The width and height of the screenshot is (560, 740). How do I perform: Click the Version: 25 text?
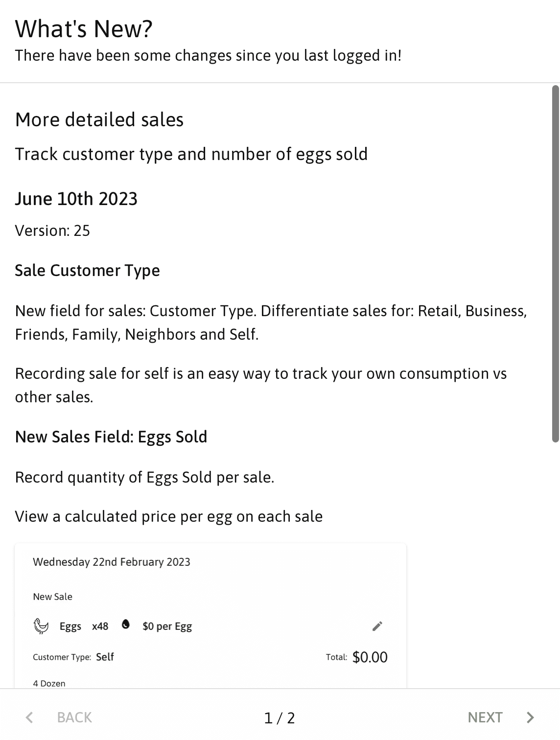(x=52, y=231)
